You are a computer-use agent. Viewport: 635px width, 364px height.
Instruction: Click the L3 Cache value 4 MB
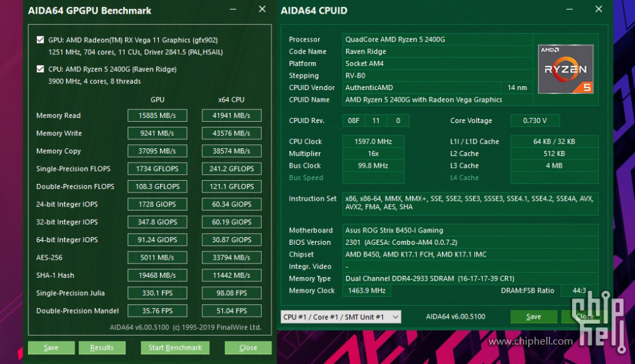click(555, 166)
